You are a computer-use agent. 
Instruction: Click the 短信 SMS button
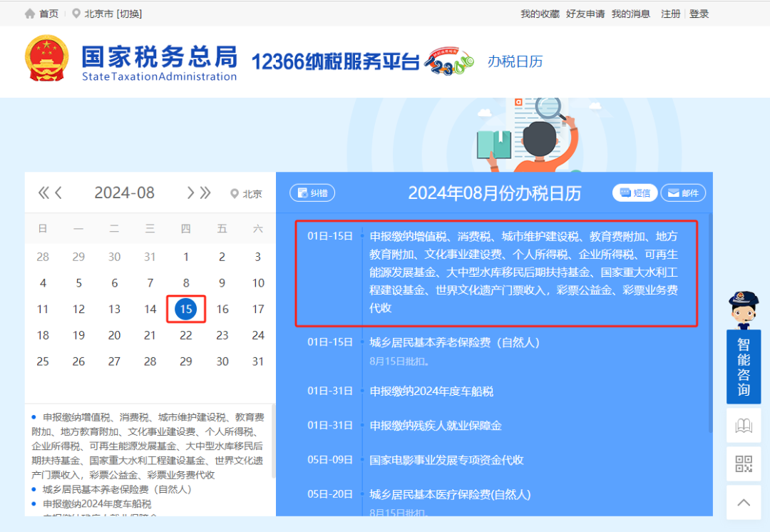[635, 193]
